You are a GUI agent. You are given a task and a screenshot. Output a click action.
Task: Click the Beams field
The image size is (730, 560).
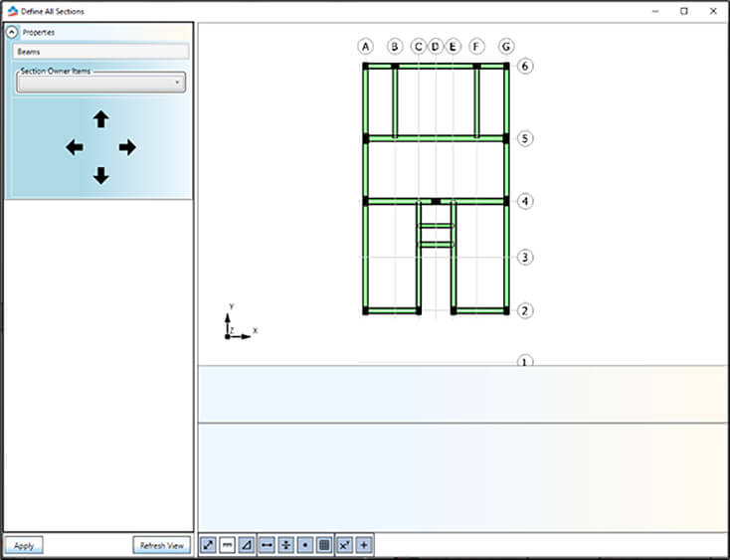click(100, 51)
